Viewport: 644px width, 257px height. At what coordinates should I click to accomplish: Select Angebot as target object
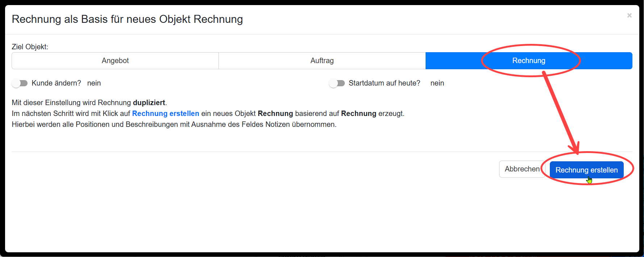(115, 61)
